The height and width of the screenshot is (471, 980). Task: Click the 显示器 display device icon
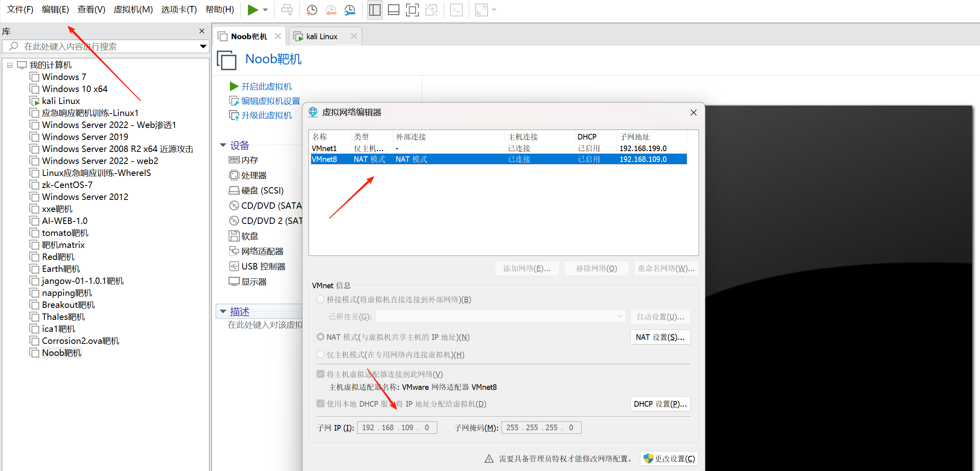point(234,281)
